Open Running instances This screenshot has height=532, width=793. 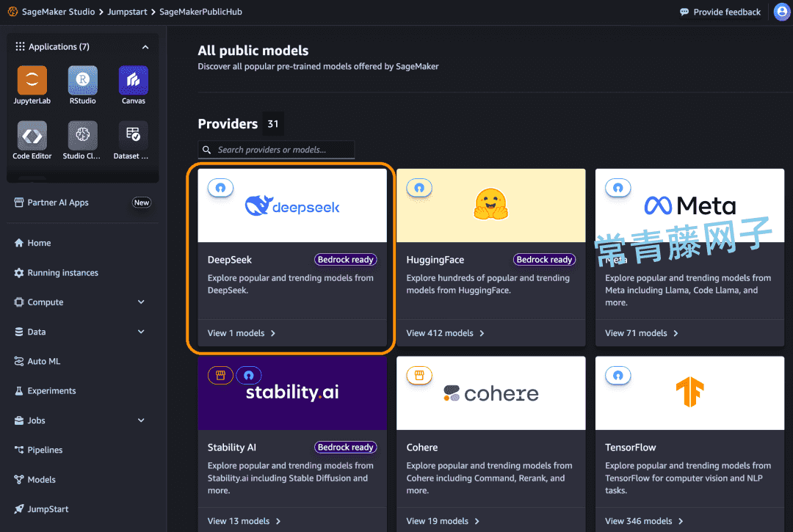tap(62, 273)
